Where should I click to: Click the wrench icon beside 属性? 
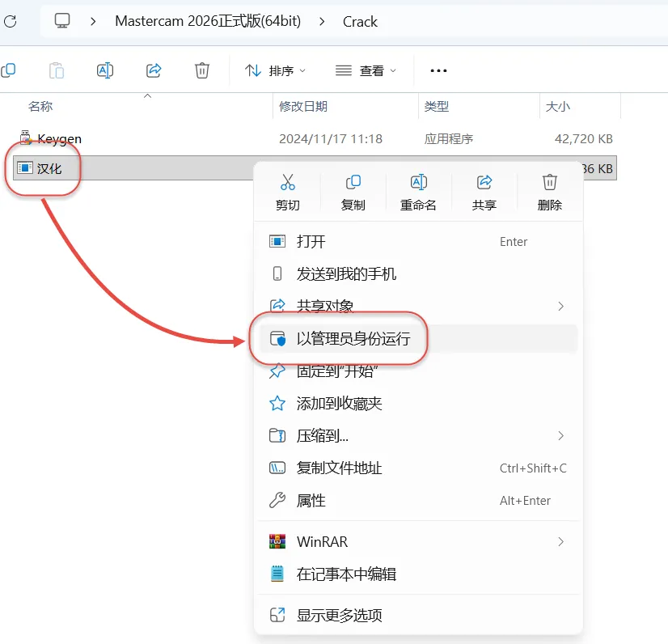[277, 500]
